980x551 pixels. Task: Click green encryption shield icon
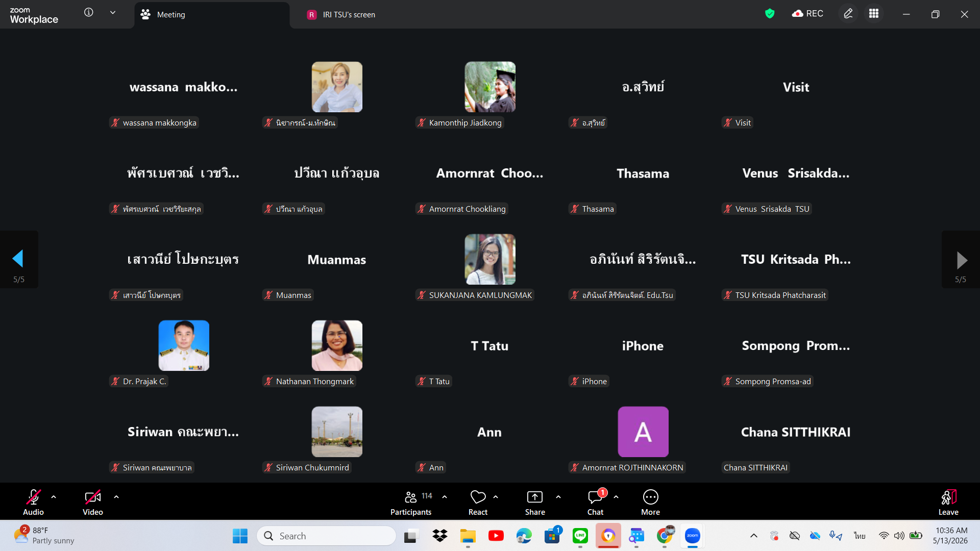[x=770, y=14]
